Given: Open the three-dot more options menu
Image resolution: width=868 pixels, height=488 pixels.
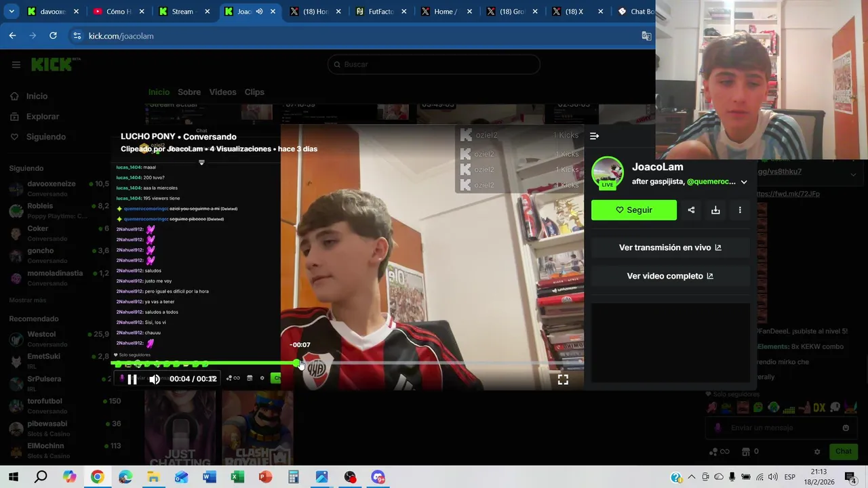Looking at the screenshot, I should click(740, 210).
